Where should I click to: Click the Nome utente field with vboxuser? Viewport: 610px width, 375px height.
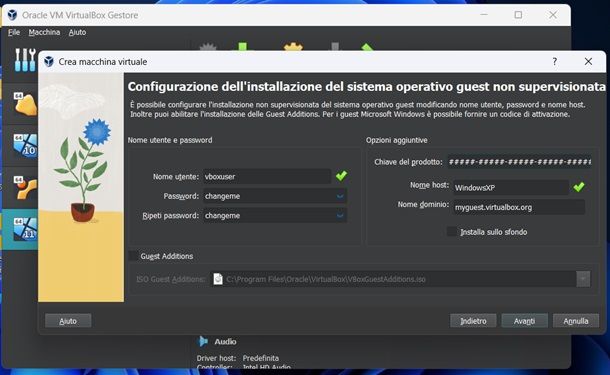(266, 177)
